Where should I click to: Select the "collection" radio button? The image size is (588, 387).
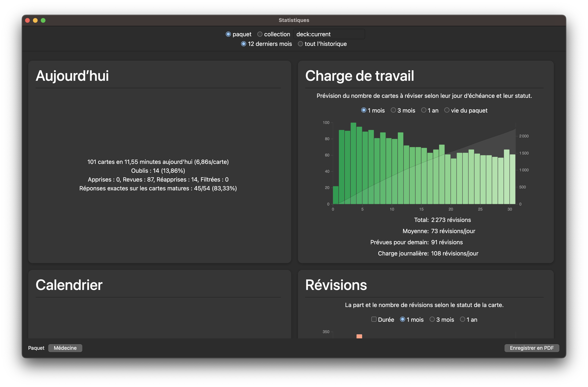pyautogui.click(x=260, y=34)
